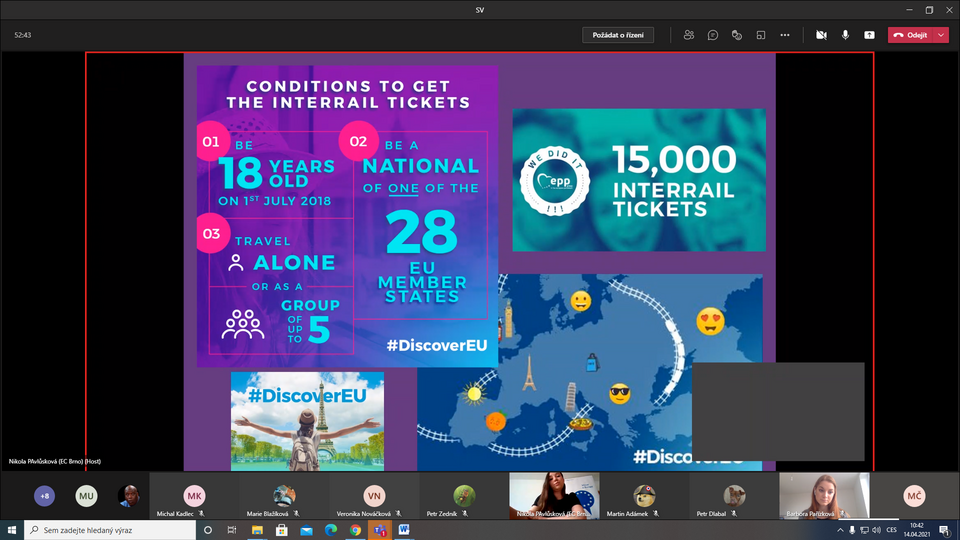Viewport: 960px width, 540px height.
Task: Select the MU participant avatar
Action: point(86,496)
